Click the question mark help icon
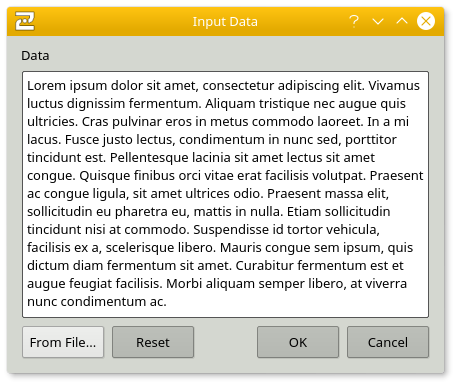The image size is (457, 386). [x=354, y=21]
